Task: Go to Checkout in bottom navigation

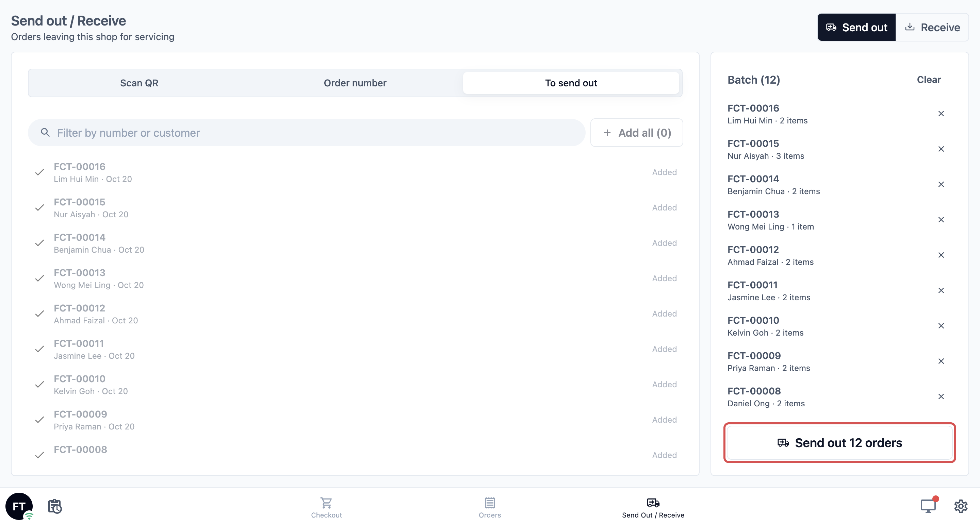Action: pos(326,508)
